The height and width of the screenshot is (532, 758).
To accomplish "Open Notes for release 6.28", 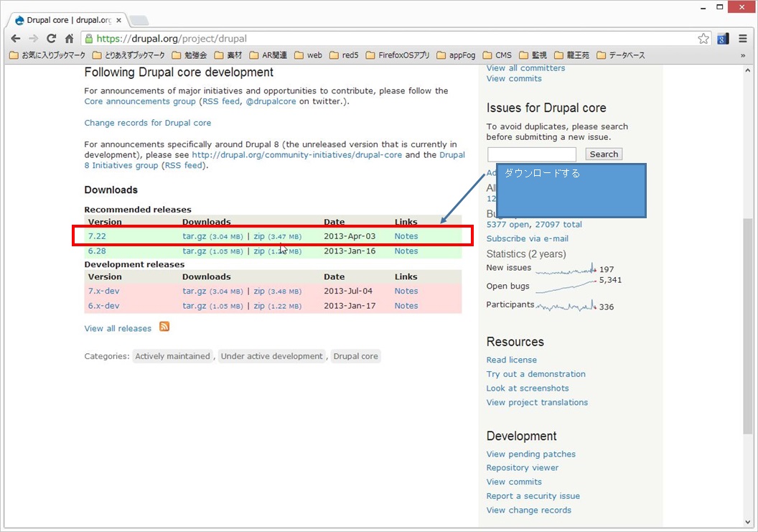I will pyautogui.click(x=406, y=251).
